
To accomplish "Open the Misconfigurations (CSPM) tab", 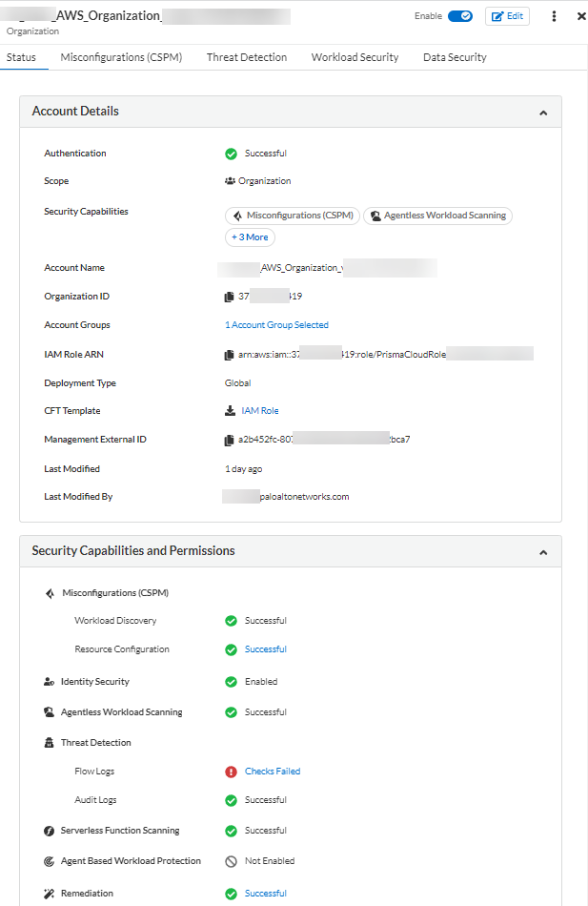I will [x=121, y=57].
